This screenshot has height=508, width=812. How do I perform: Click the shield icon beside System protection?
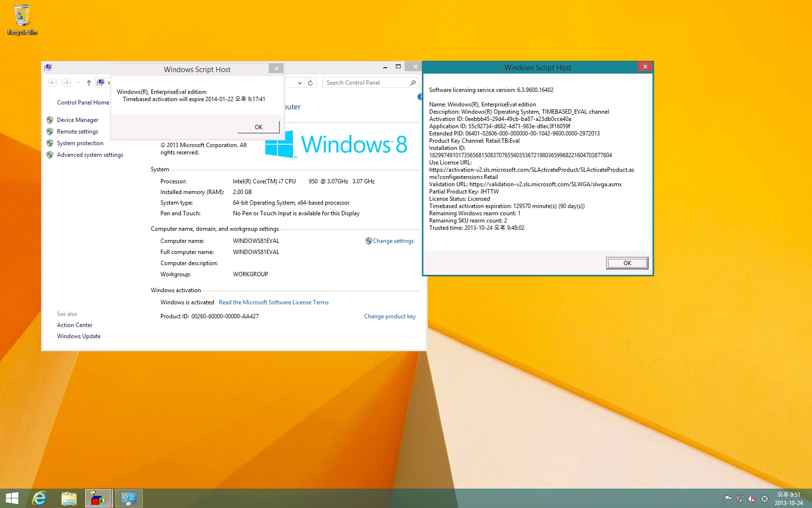pos(50,143)
